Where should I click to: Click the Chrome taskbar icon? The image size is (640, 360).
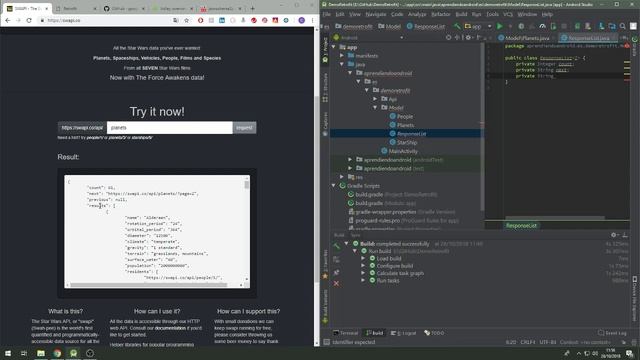coord(57,353)
